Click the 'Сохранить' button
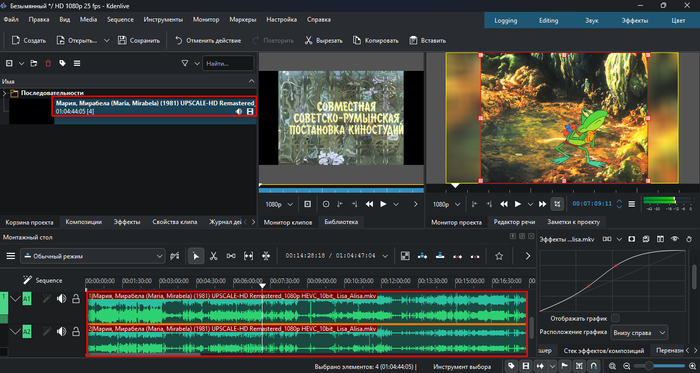700x373 pixels. point(139,41)
